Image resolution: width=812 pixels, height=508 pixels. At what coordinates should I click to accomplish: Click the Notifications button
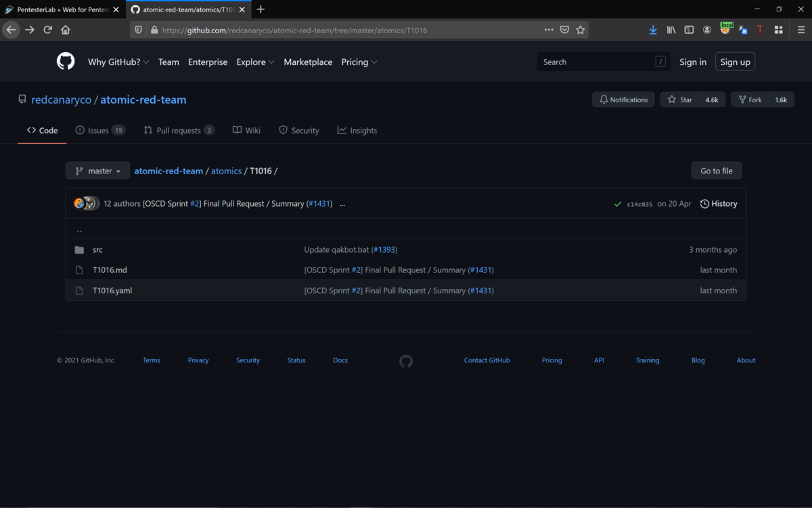point(623,100)
